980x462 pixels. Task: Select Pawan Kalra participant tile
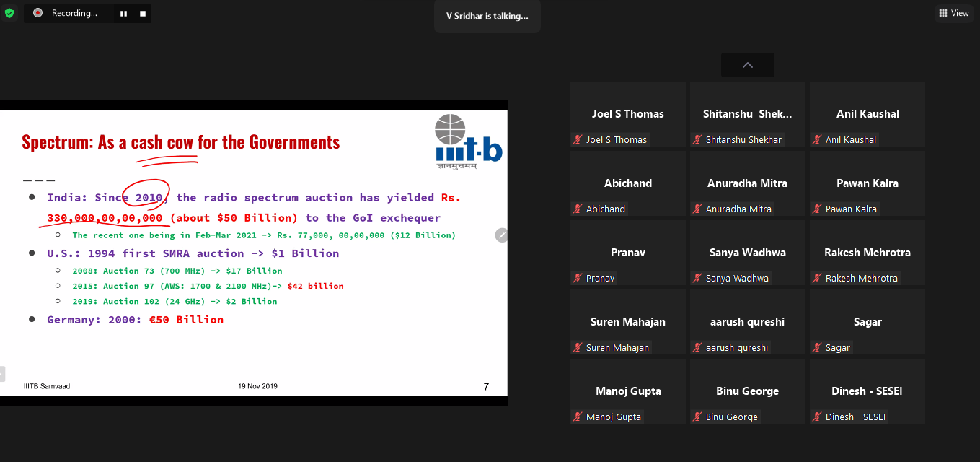[x=868, y=183]
